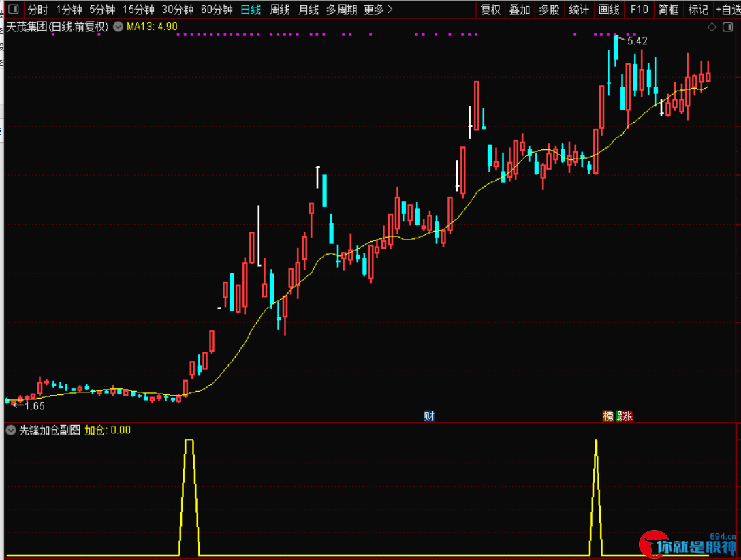Switch to 15分钟 chart period

(x=138, y=10)
